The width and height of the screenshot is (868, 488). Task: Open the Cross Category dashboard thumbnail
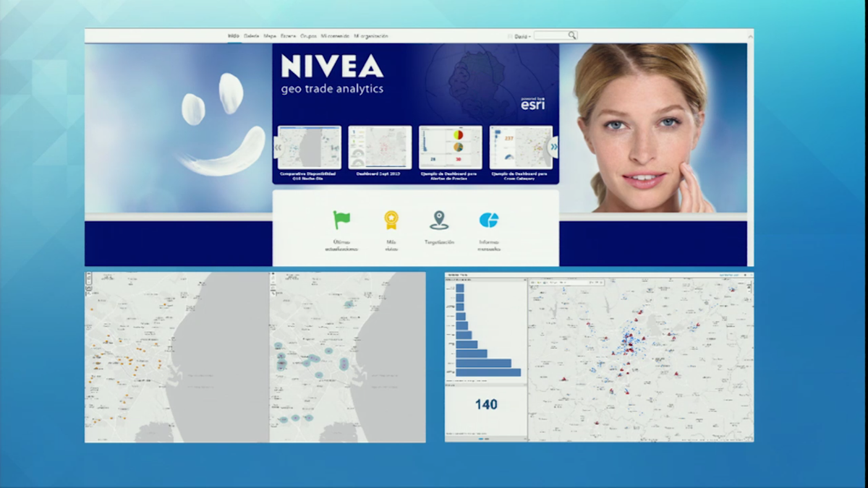pos(520,147)
